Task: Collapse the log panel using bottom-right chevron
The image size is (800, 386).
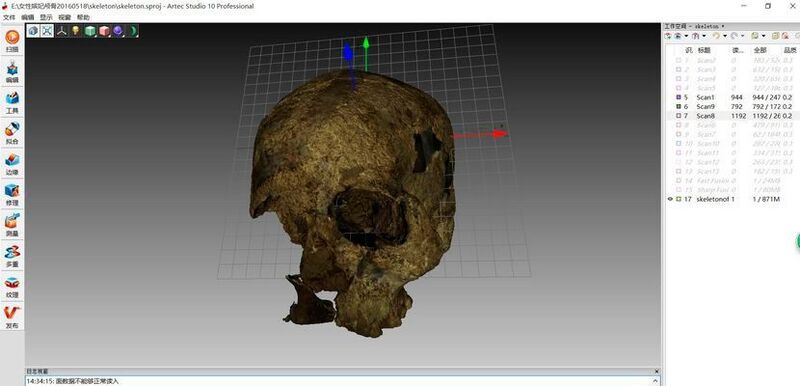Action: point(655,380)
